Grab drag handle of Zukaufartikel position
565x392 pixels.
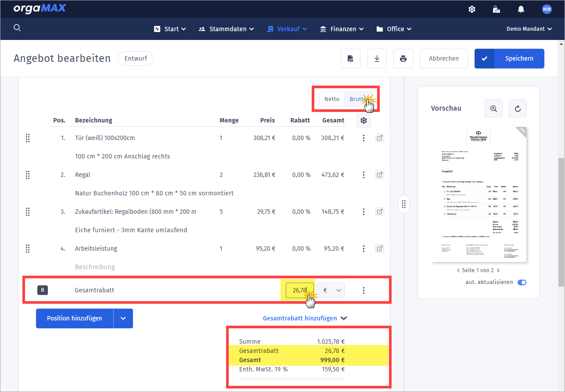tap(28, 212)
